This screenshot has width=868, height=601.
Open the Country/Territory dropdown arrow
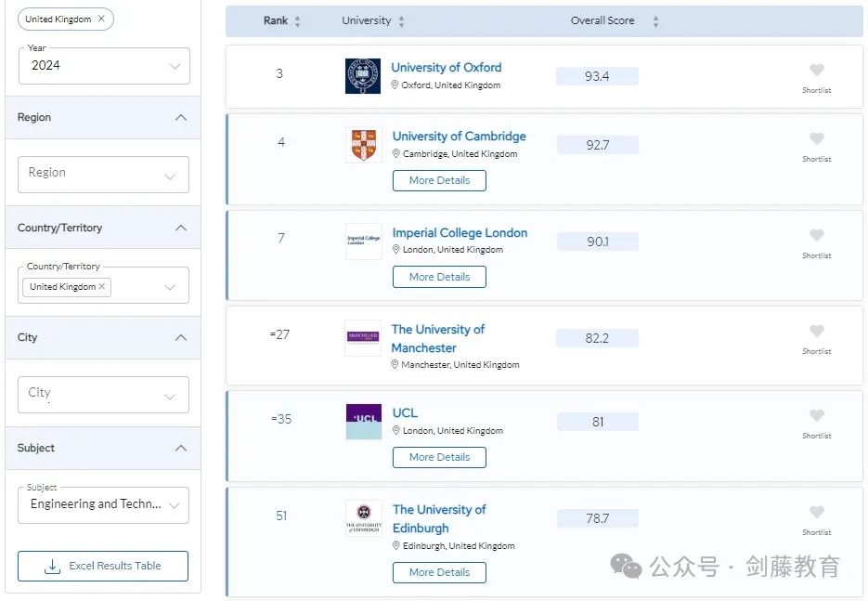click(170, 287)
